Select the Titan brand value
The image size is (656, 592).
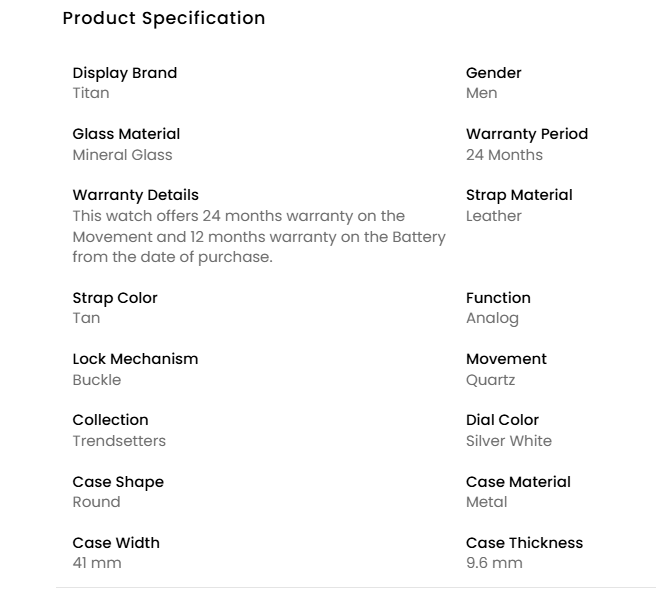[x=91, y=93]
